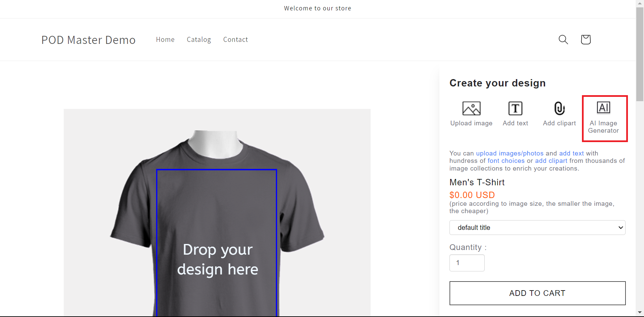Click the '$0.00 USD' price text
The width and height of the screenshot is (644, 317).
click(x=472, y=195)
